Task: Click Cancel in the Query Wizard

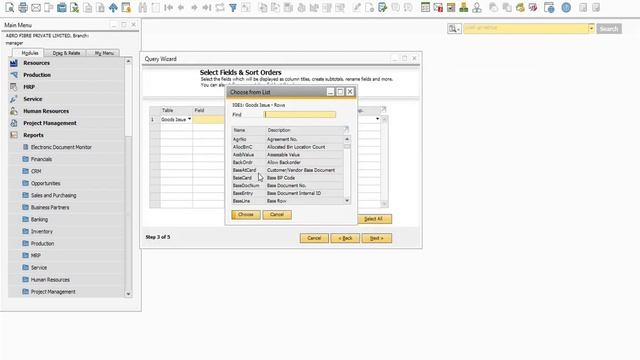Action: click(x=314, y=238)
